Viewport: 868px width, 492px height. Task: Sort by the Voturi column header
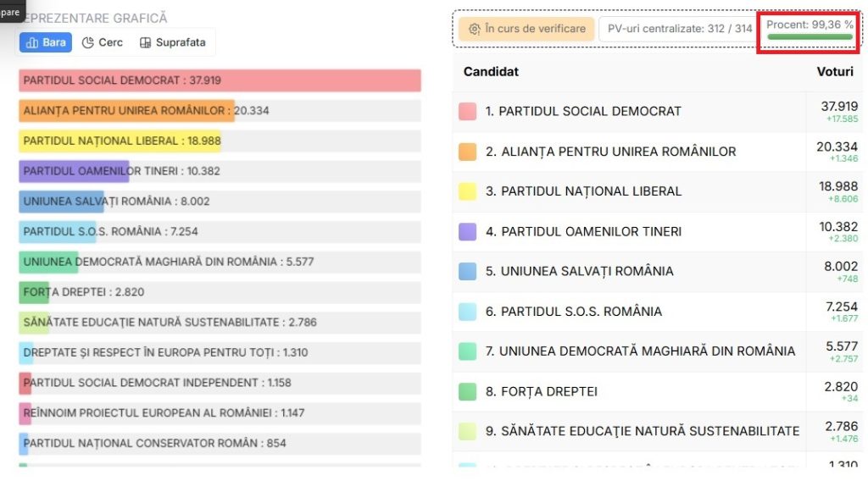click(x=834, y=72)
